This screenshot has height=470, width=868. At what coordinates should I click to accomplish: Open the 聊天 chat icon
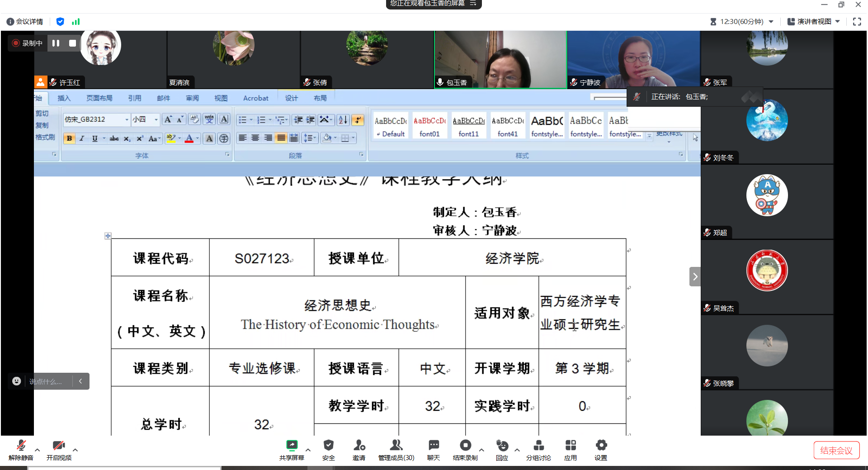(434, 446)
